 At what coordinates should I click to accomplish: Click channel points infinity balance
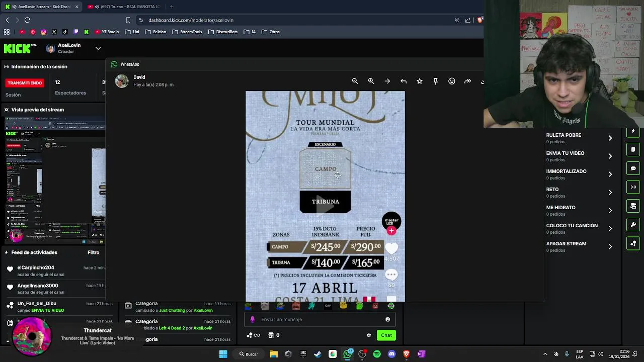click(x=254, y=335)
